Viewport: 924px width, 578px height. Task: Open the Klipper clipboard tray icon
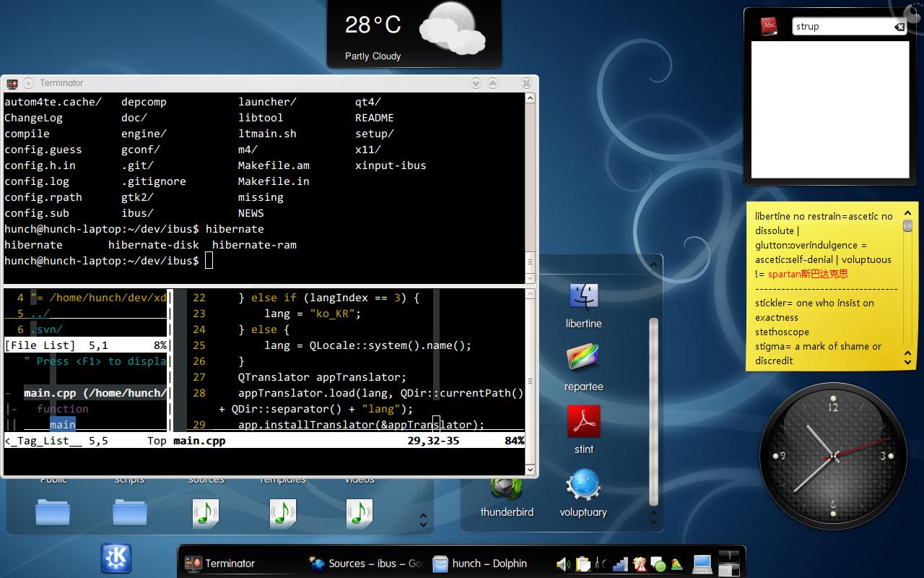[583, 564]
